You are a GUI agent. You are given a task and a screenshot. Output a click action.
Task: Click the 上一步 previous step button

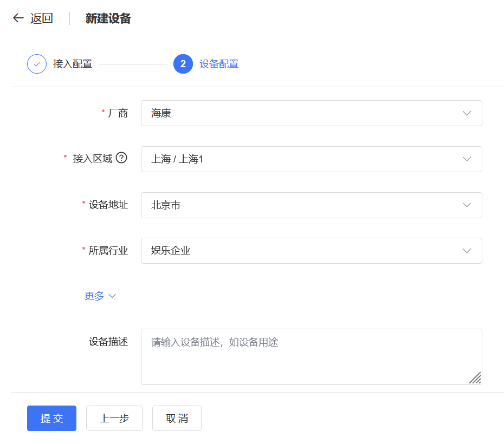[114, 419]
